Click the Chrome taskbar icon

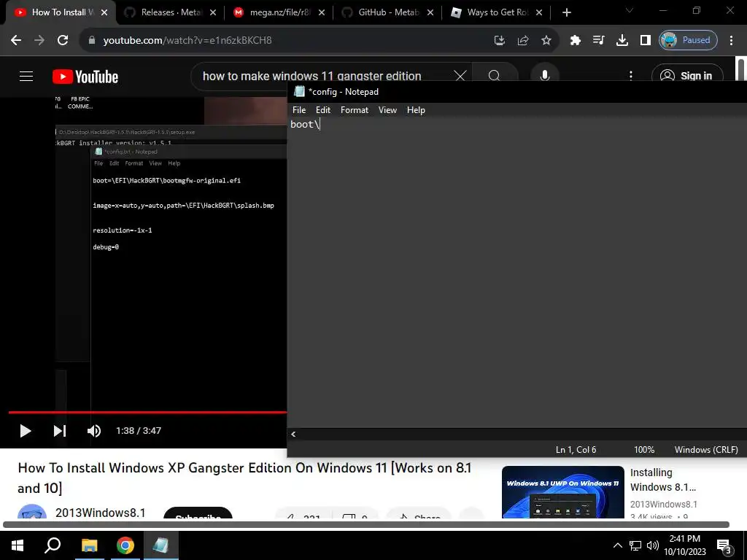(125, 545)
